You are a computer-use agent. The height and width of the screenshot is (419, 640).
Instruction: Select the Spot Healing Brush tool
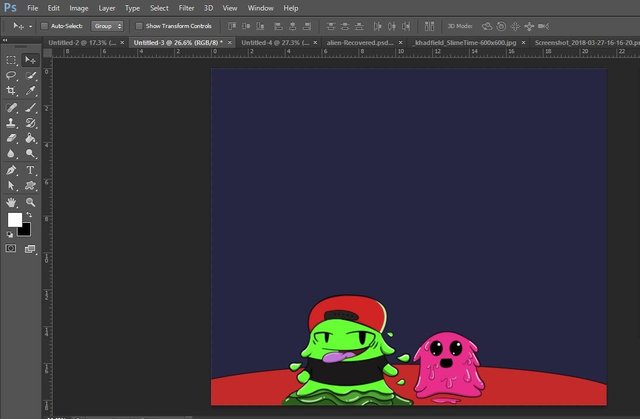point(11,108)
